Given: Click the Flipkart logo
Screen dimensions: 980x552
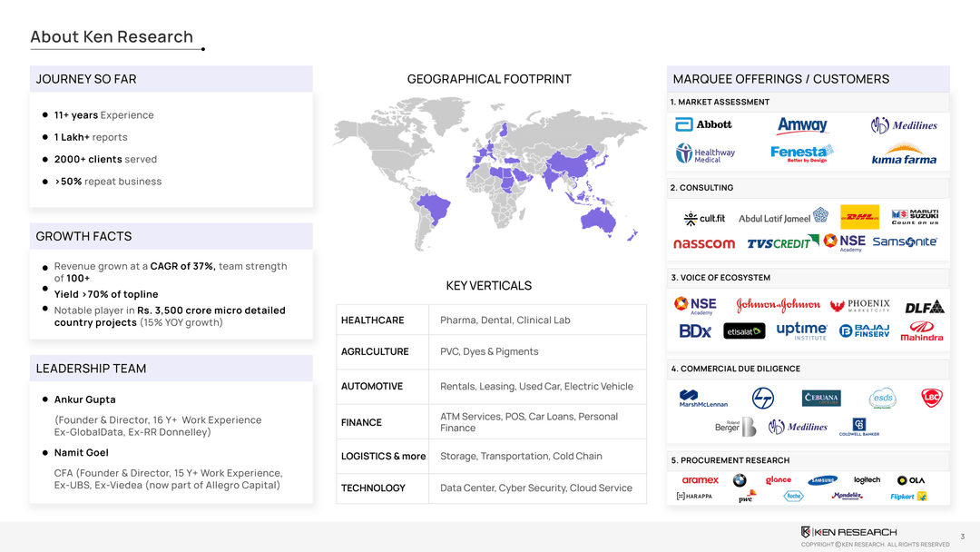Looking at the screenshot, I should pos(908,497).
